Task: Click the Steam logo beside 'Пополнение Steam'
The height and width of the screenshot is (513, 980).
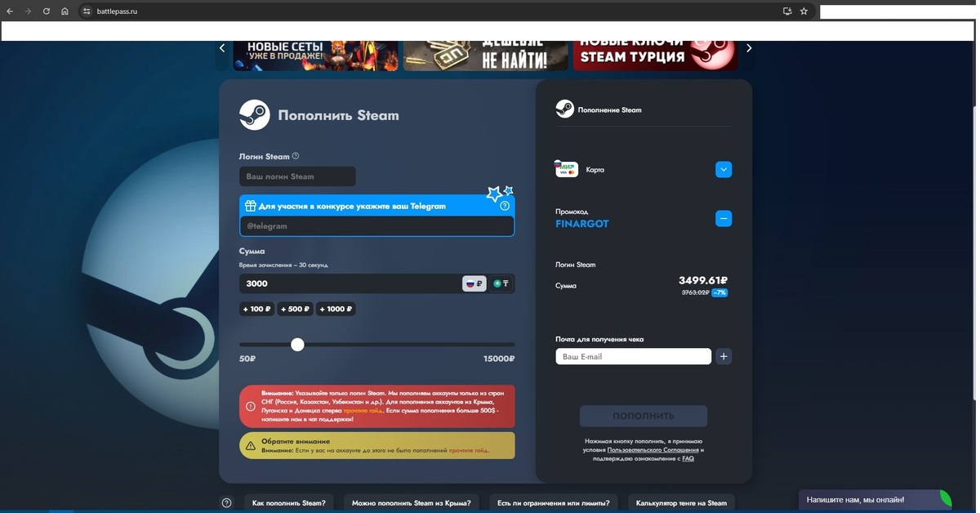Action: 564,109
